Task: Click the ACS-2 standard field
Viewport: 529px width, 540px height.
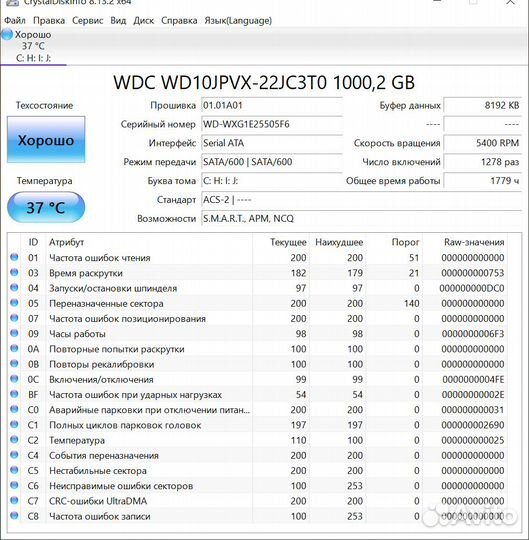Action: [x=361, y=200]
